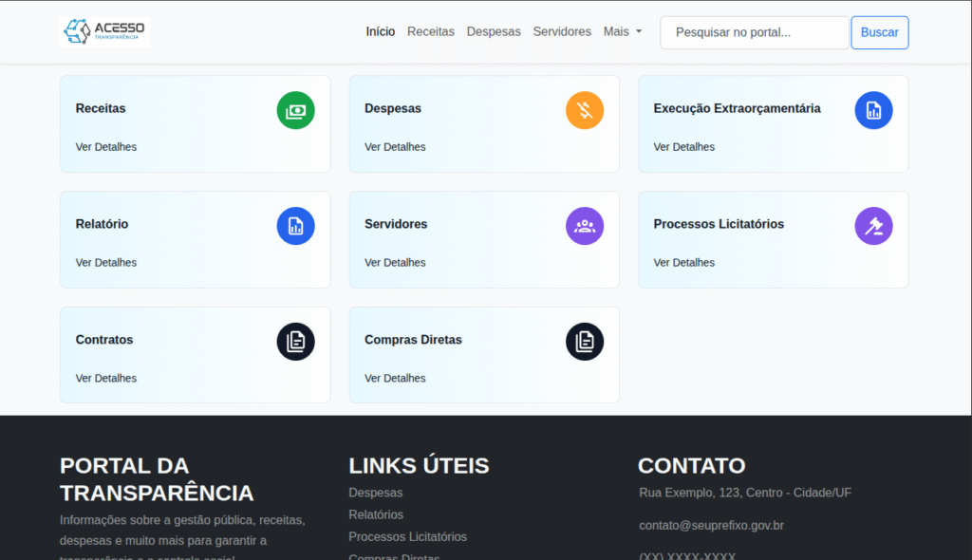Click the purple Servidores people icon

(x=585, y=226)
